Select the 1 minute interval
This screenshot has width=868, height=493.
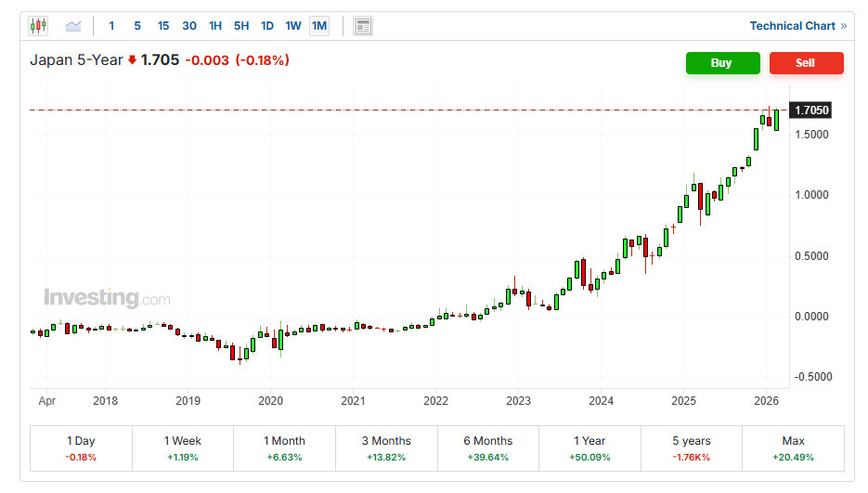pos(111,26)
